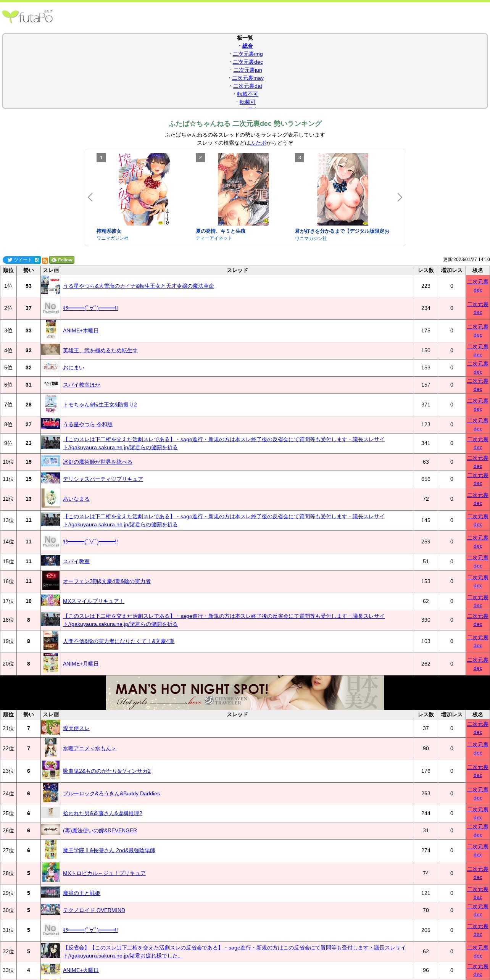Click No Thumbnail image in rank 2 row

click(51, 308)
